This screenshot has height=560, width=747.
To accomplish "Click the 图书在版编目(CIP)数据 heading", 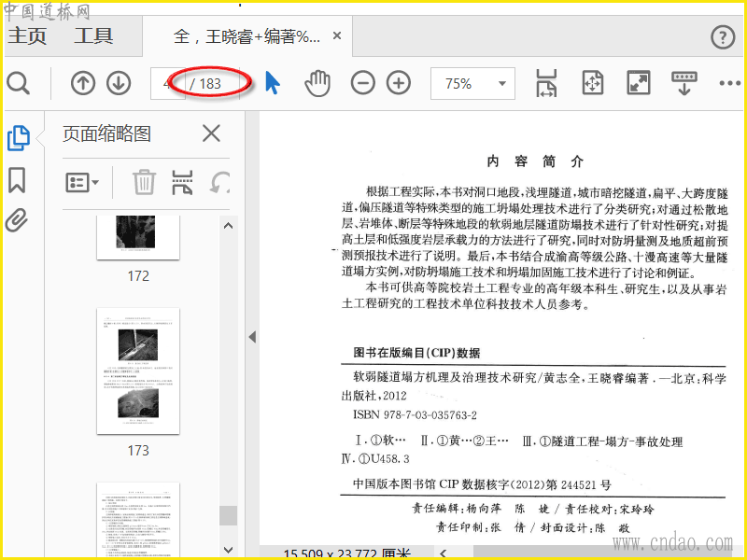I will click(416, 353).
